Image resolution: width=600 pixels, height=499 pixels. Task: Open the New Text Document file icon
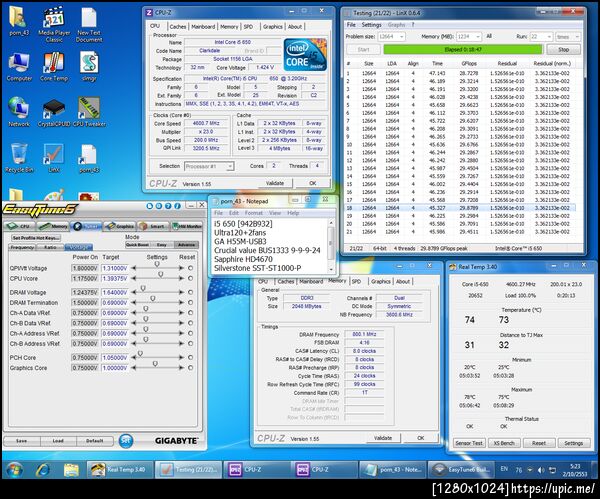tap(89, 24)
